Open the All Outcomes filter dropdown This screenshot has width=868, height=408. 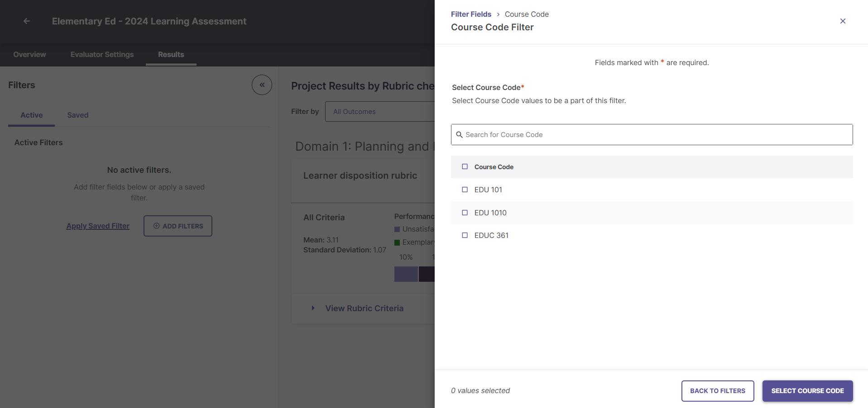click(380, 112)
